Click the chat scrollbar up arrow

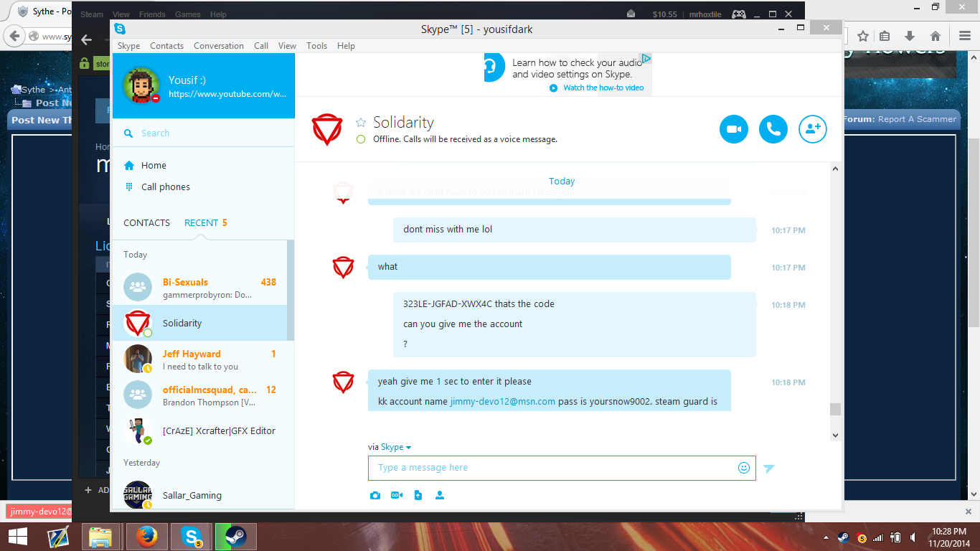835,169
